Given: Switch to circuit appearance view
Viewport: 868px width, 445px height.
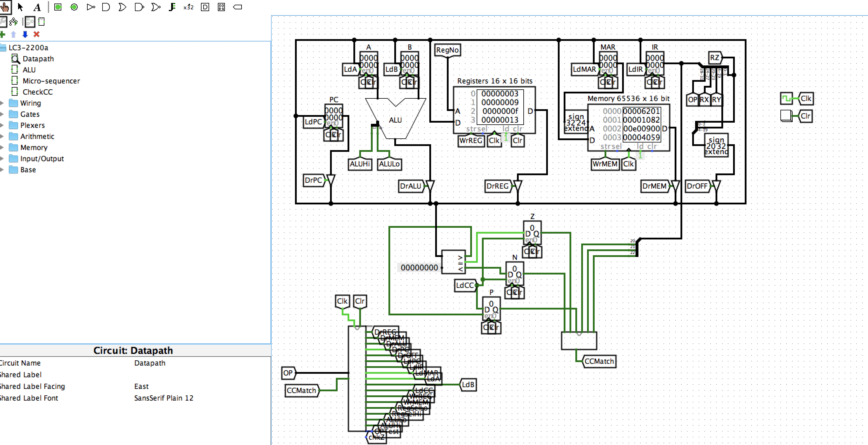Looking at the screenshot, I should coord(41,22).
